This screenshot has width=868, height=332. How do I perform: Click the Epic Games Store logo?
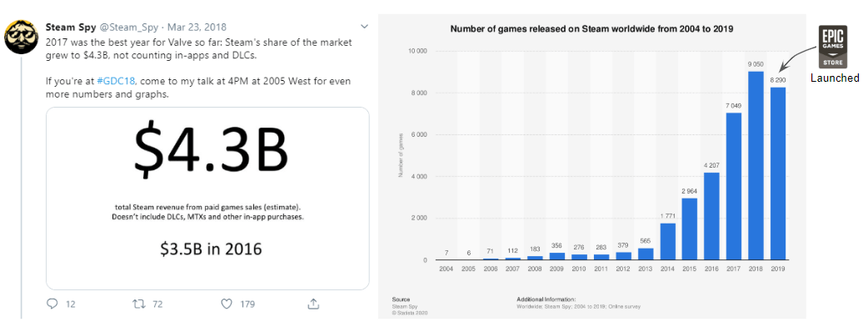pyautogui.click(x=832, y=47)
